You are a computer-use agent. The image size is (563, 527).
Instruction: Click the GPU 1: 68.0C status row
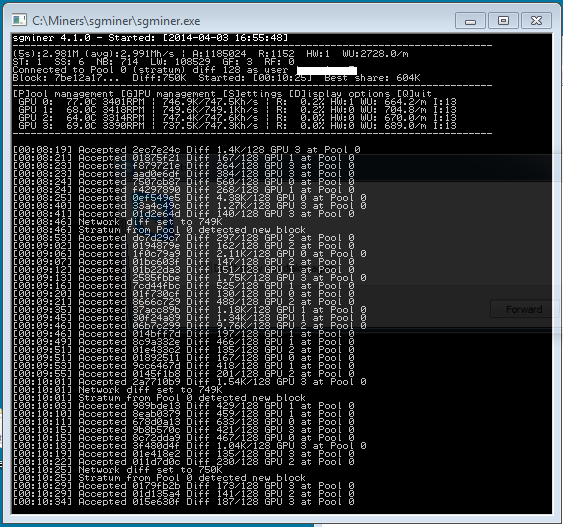[x=237, y=109]
